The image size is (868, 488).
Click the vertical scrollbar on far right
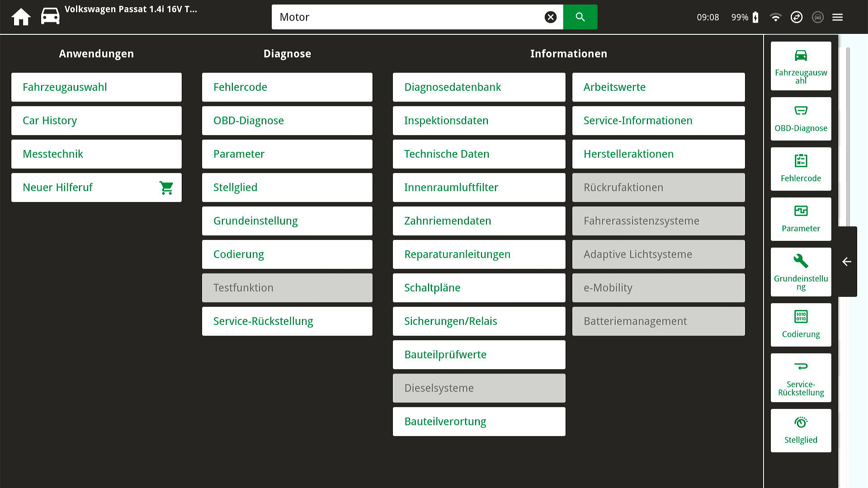click(x=848, y=136)
